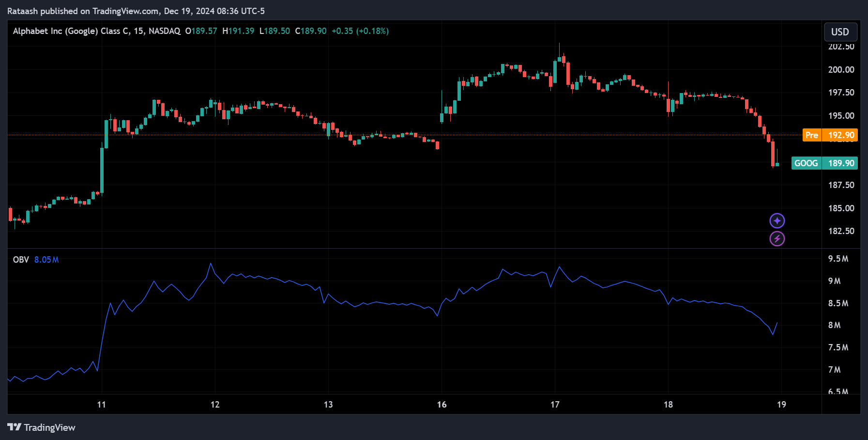This screenshot has width=868, height=440.
Task: Click date 12 on the time axis
Action: point(215,405)
